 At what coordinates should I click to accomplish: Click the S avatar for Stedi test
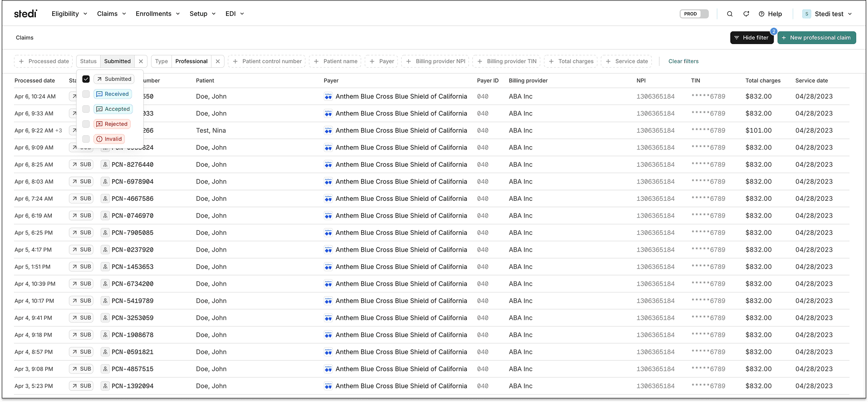[806, 14]
